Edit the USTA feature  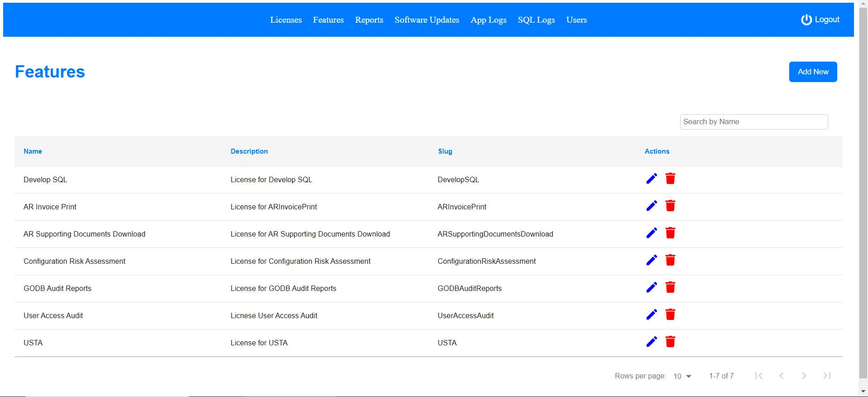click(x=652, y=342)
